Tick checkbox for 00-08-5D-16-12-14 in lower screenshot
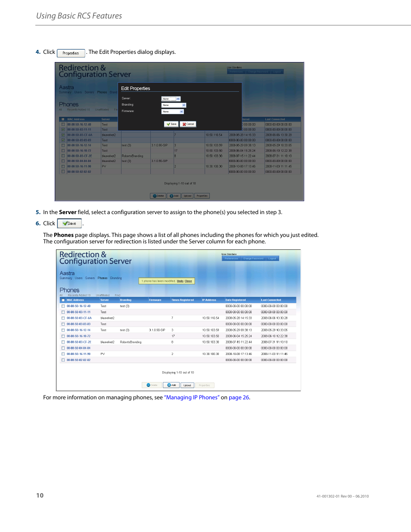411x532 pixels. (x=63, y=330)
